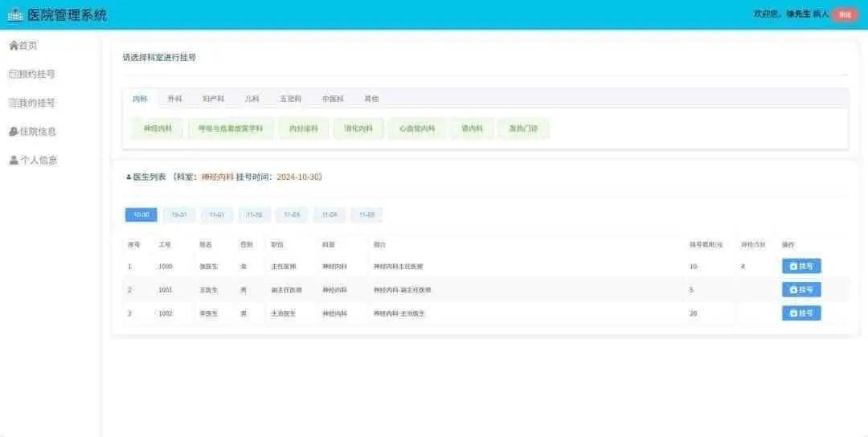
Task: Click the 徐先生 username in header
Action: (798, 14)
